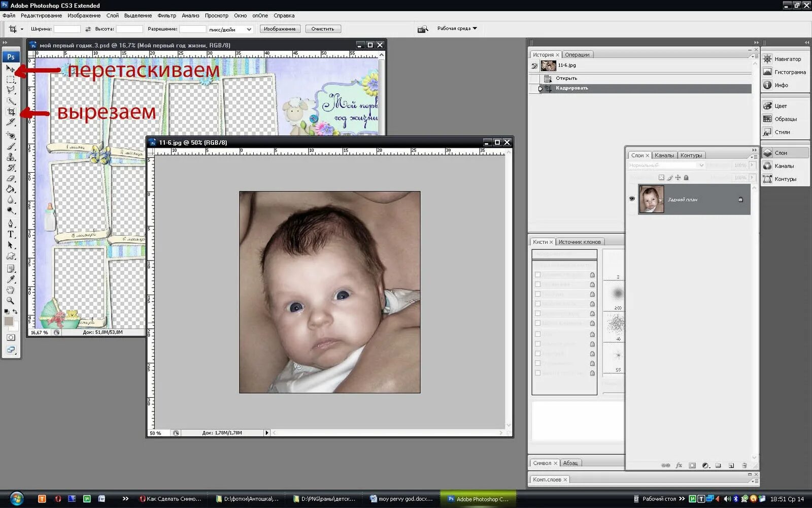Hide the Задний план layer eye
812x508 pixels.
click(632, 199)
